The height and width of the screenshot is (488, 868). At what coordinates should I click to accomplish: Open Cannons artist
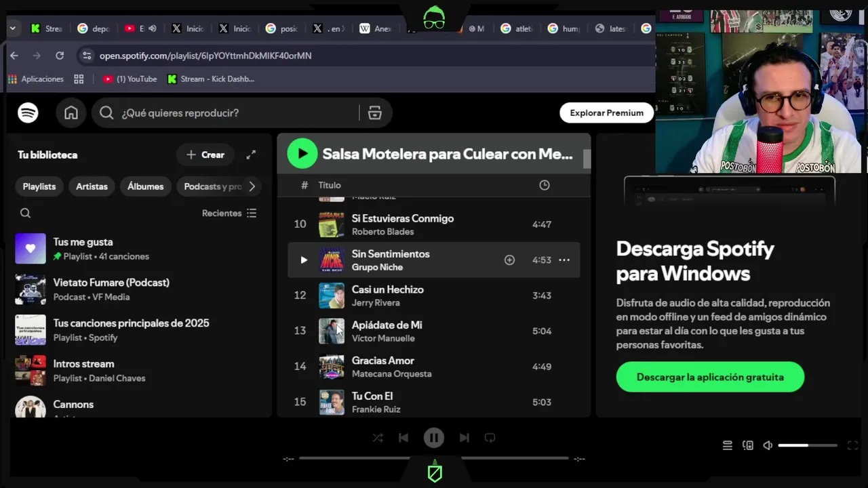(139, 406)
